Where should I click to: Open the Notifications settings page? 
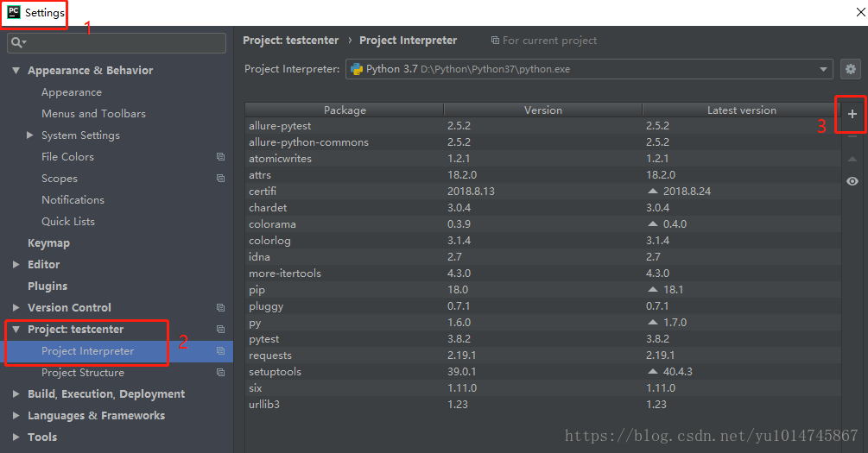(73, 199)
